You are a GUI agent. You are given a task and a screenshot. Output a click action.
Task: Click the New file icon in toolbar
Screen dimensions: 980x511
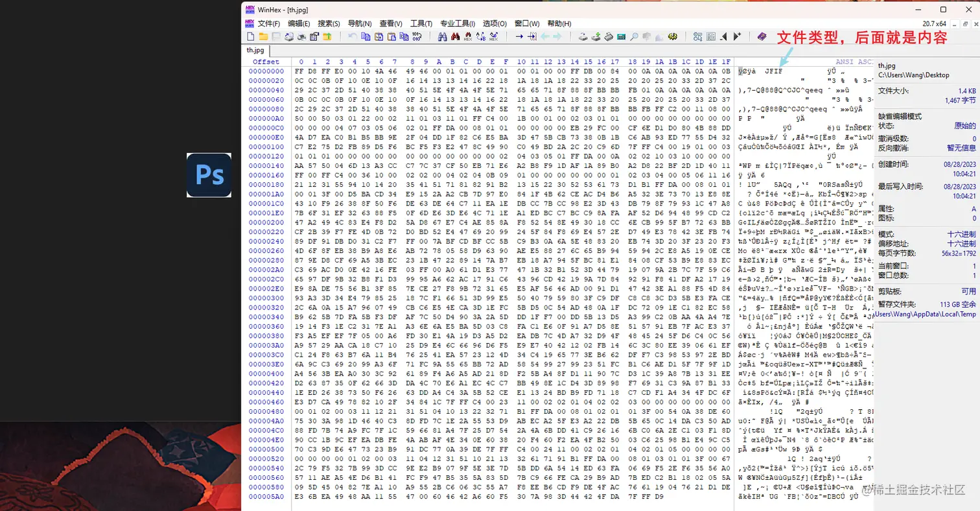(x=250, y=36)
